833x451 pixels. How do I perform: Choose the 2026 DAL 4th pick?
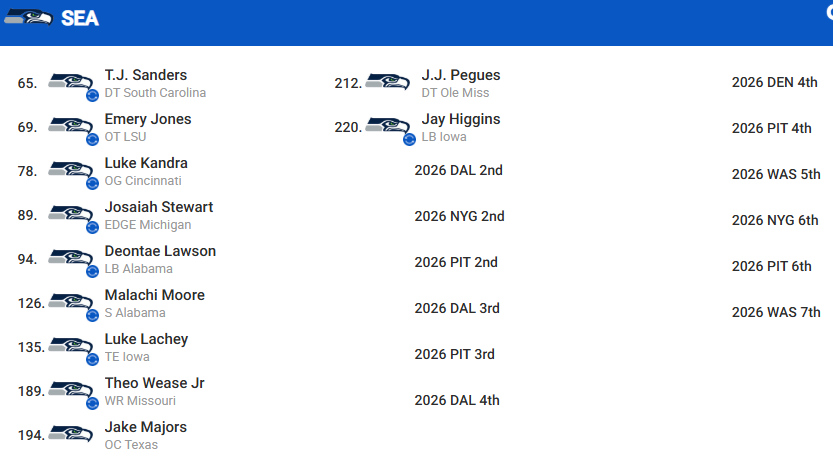pos(457,400)
